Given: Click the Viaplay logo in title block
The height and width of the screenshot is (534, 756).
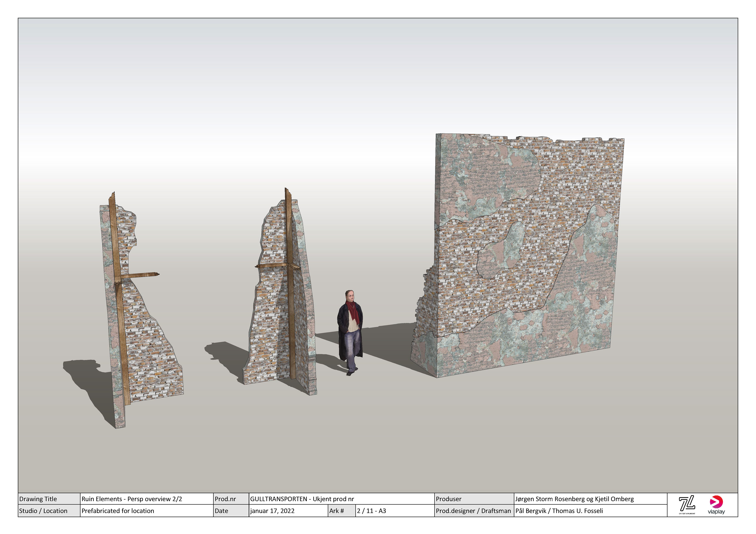Looking at the screenshot, I should [x=716, y=504].
